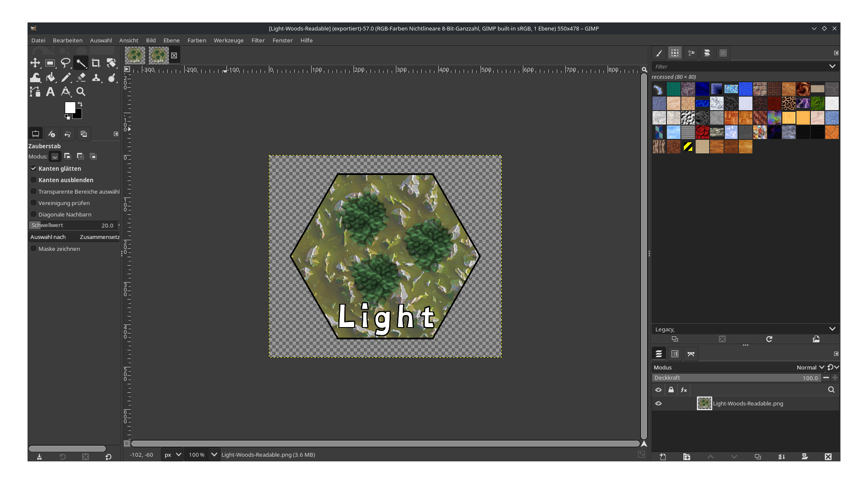Swap foreground and background colors
This screenshot has height=494, width=868.
point(80,104)
